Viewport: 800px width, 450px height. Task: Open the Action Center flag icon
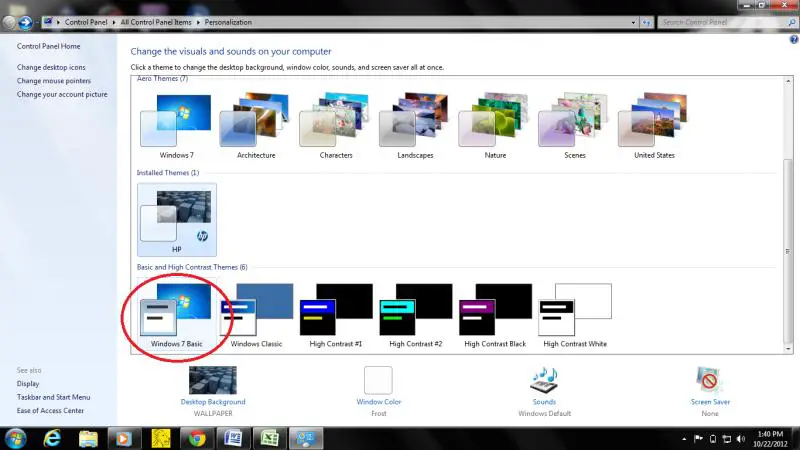click(698, 439)
